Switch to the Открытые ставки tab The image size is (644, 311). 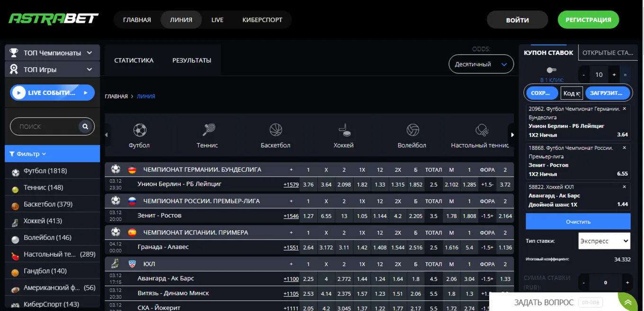coord(608,53)
